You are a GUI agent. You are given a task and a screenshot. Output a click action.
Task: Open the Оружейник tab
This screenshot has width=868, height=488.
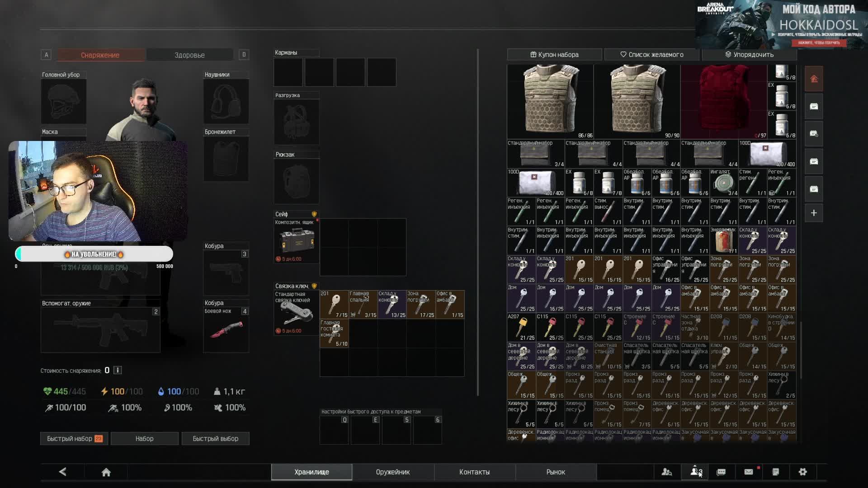coord(392,472)
